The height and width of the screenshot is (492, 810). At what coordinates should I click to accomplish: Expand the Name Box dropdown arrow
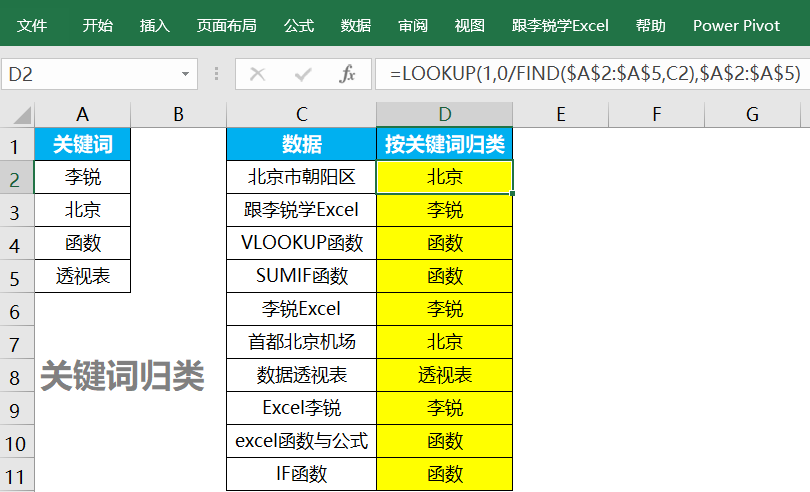click(185, 74)
